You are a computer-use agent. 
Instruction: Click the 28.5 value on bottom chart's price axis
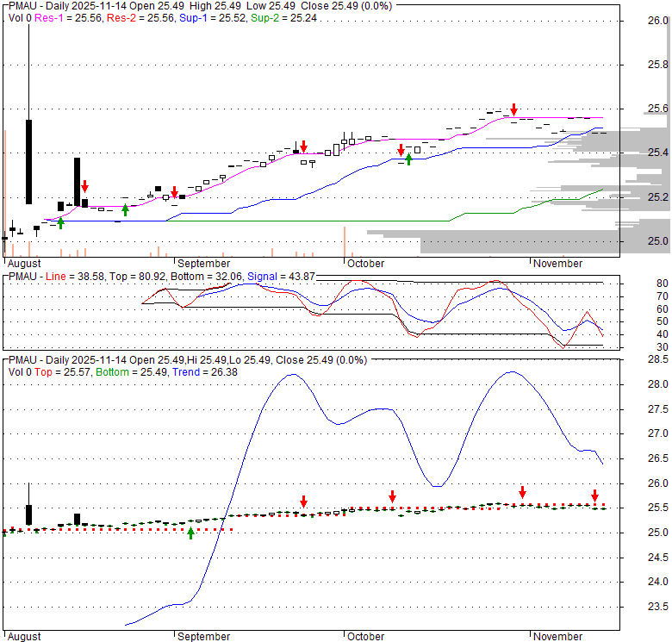pyautogui.click(x=658, y=358)
